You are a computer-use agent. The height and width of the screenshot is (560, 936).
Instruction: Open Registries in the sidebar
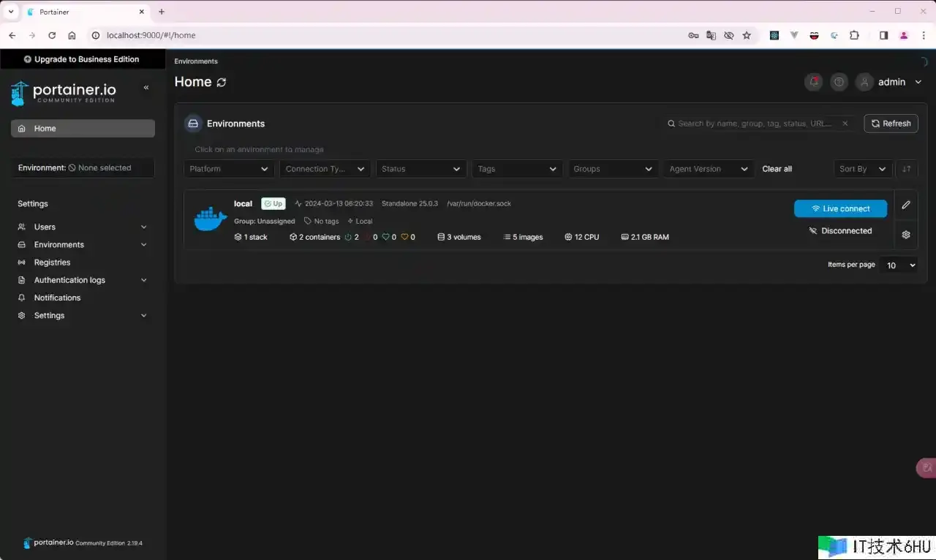(x=53, y=262)
